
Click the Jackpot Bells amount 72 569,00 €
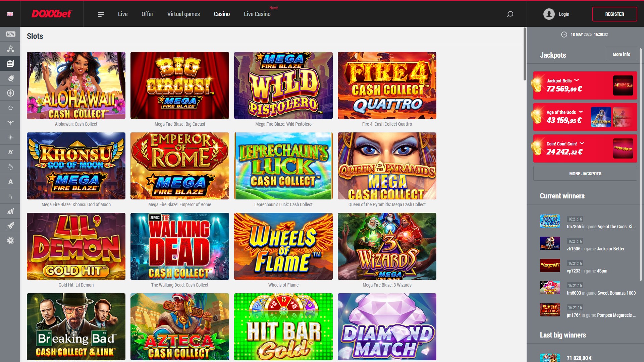[564, 89]
